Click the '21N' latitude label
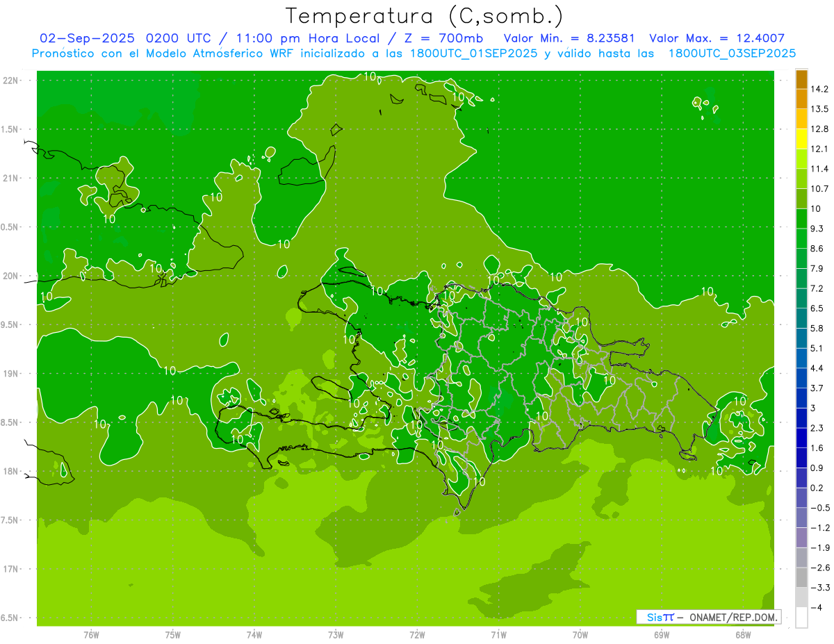Screen dimensions: 834x644 (10, 178)
